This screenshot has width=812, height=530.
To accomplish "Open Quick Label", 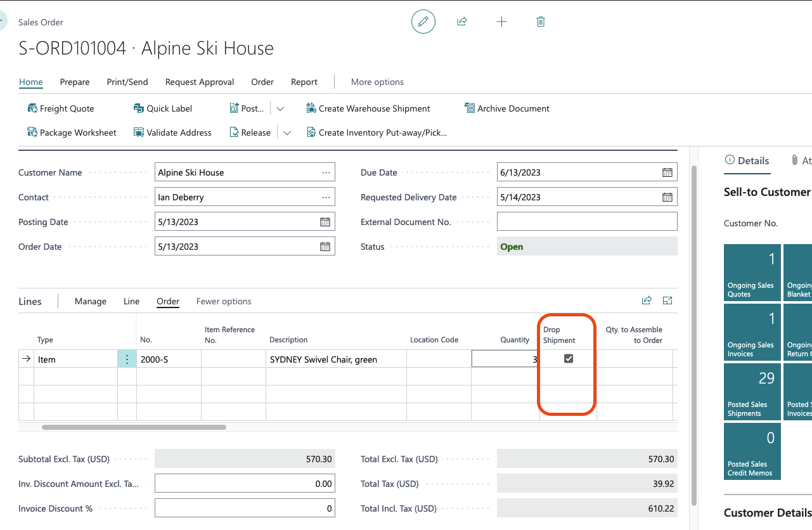I will click(163, 108).
